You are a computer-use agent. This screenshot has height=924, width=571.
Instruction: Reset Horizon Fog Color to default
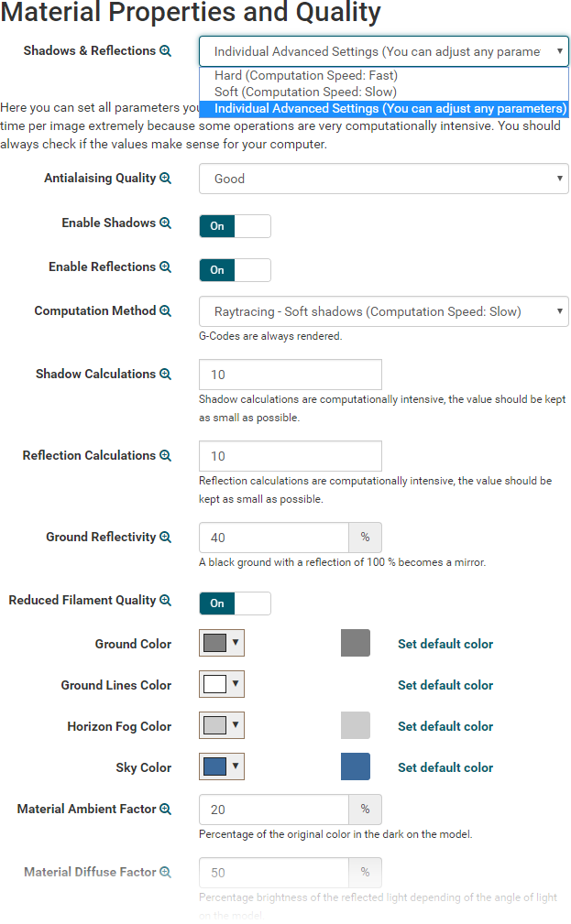445,726
